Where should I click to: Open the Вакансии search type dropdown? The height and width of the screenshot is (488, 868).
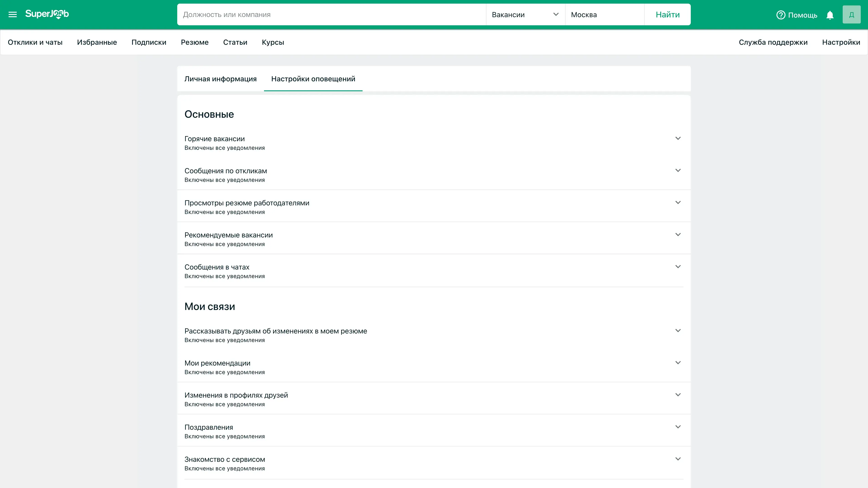[525, 14]
